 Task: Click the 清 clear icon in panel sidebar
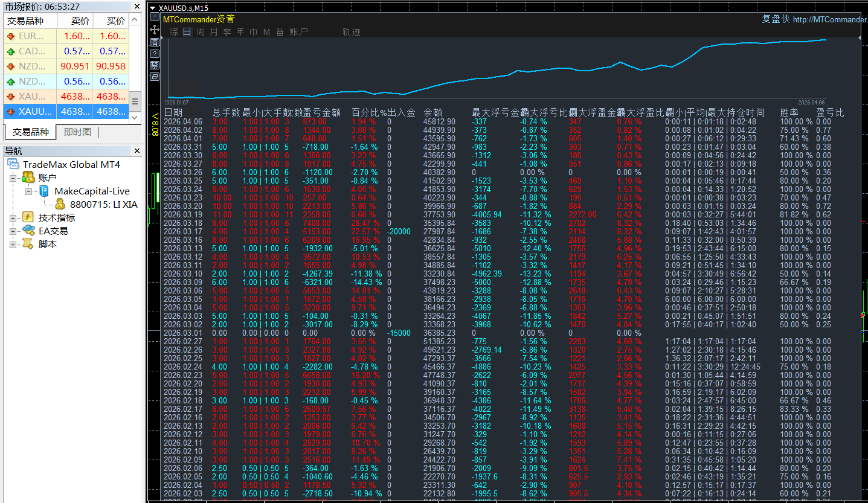[155, 42]
